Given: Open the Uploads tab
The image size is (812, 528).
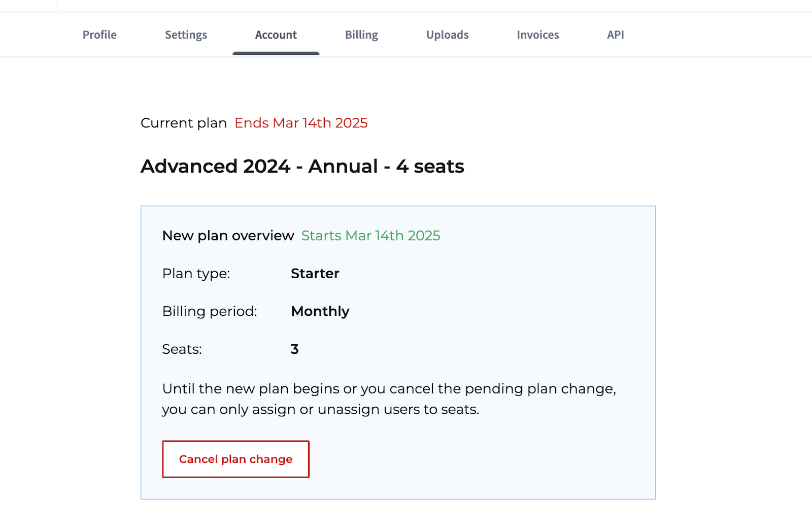Looking at the screenshot, I should pyautogui.click(x=447, y=35).
